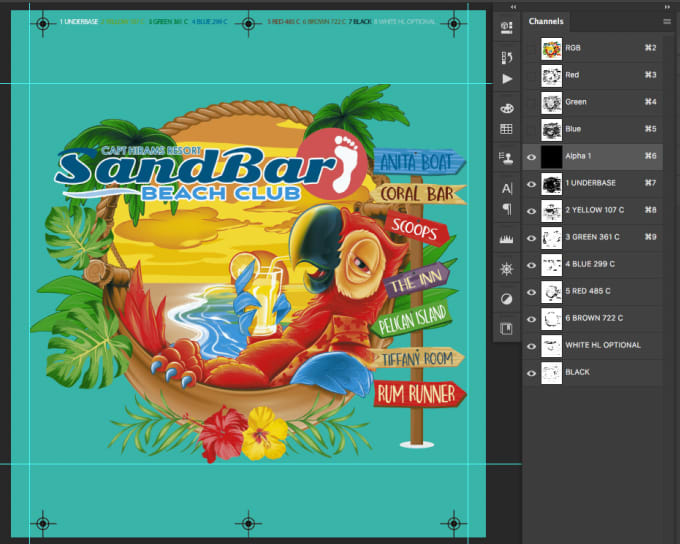This screenshot has width=680, height=544.
Task: Open the Color panel palette icon
Action: pos(507,108)
